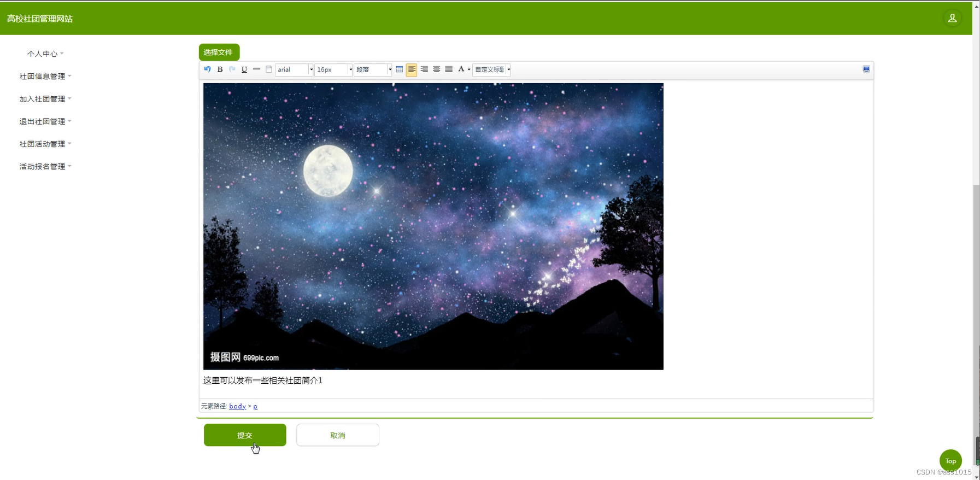Toggle bold formatting in the editor
The image size is (980, 480).
click(220, 69)
